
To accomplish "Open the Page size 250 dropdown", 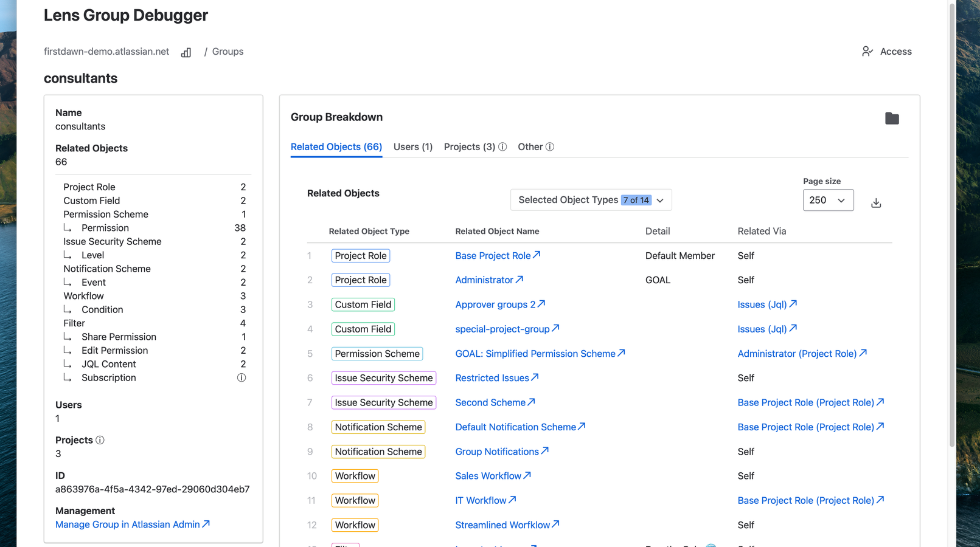I will [x=828, y=200].
